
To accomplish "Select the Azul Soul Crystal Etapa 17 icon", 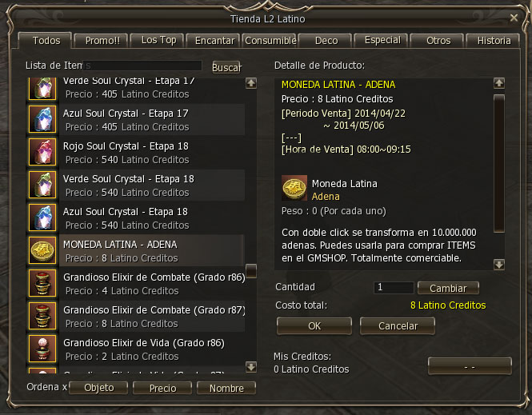I will [42, 119].
